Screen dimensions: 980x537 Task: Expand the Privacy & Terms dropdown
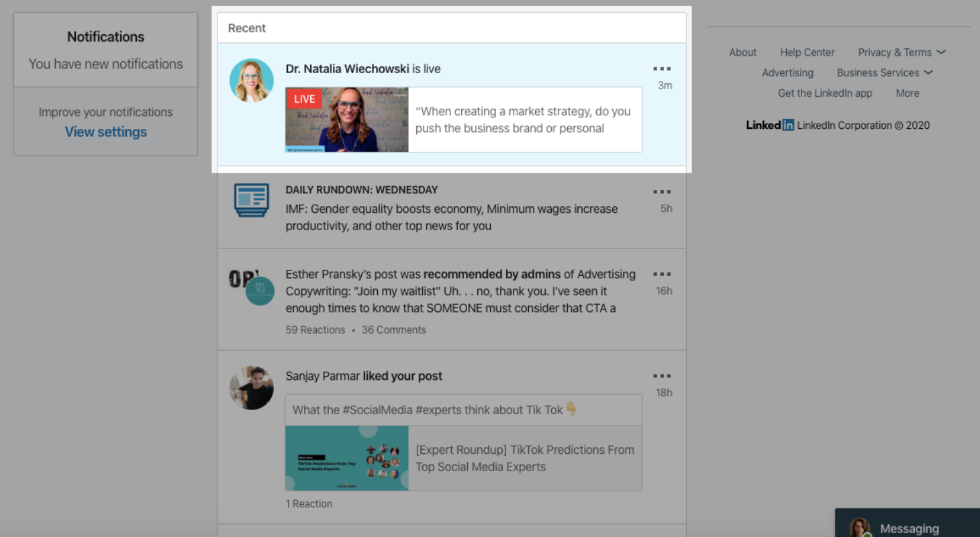point(901,52)
